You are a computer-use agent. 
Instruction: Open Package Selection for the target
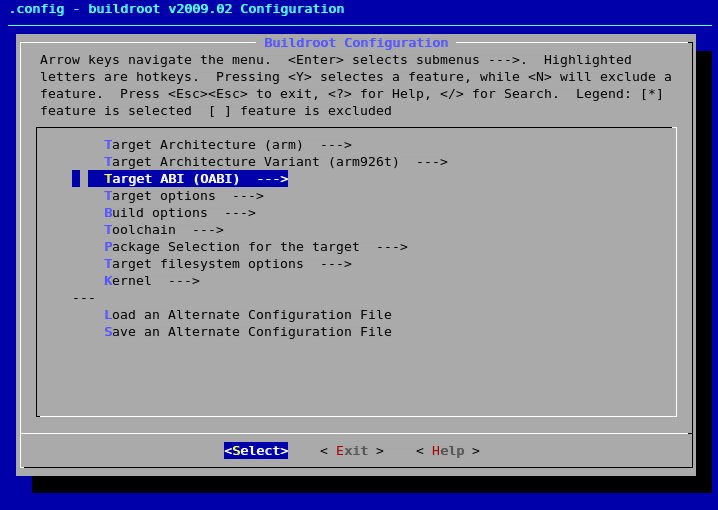(256, 246)
